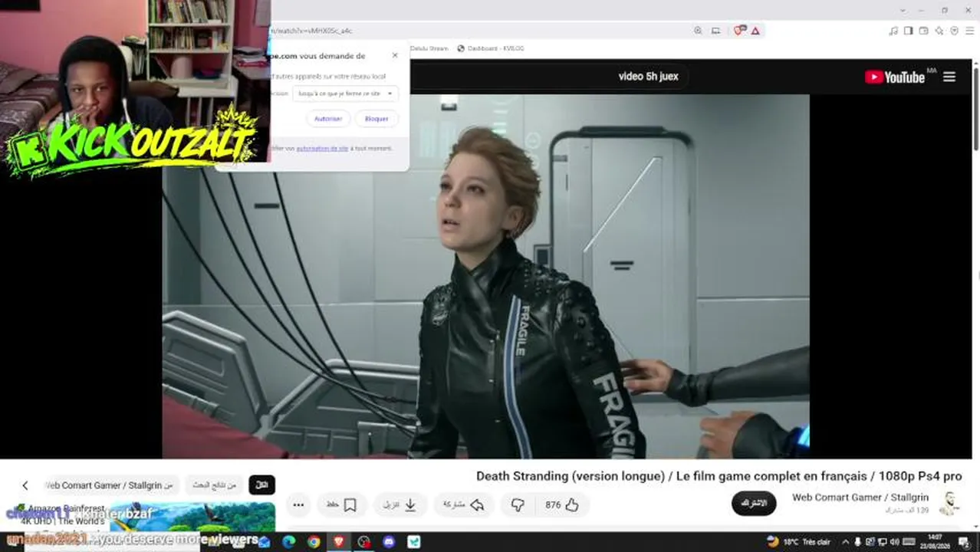Open 'autorisation de site' link in popup
This screenshot has height=552, width=980.
322,148
